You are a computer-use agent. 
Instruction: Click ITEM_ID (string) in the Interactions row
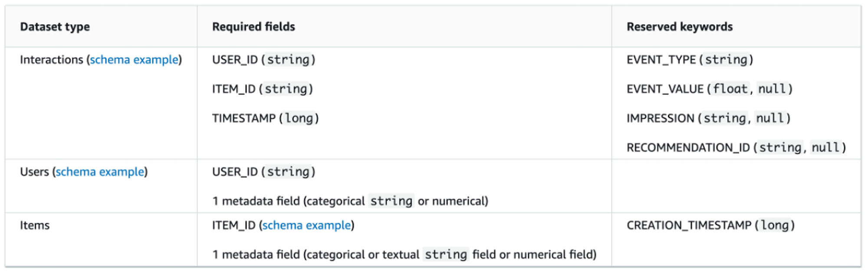click(x=262, y=89)
